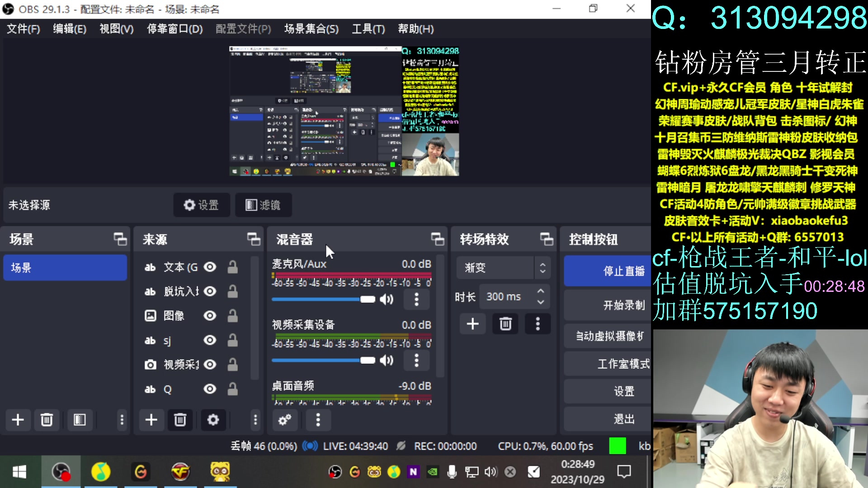Mute the 视频采集设备 audio channel
Viewport: 868px width, 488px height.
click(x=387, y=360)
